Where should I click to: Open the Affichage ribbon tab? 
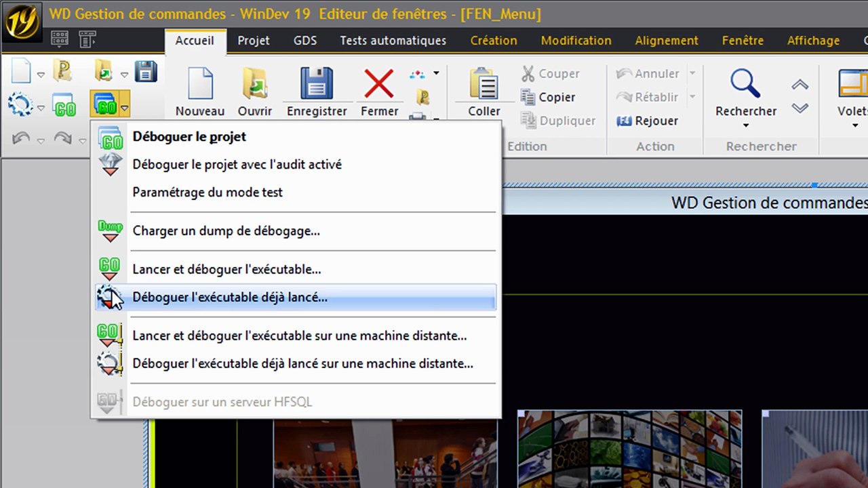tap(813, 41)
